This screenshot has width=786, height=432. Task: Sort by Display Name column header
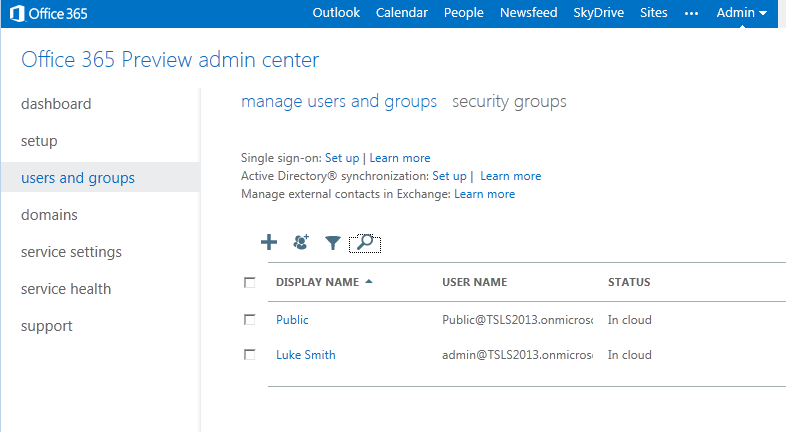coord(317,282)
